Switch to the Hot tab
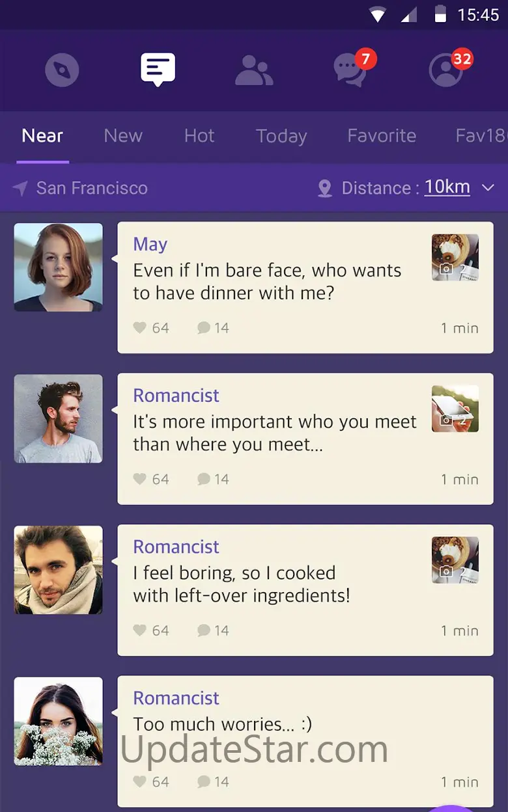Image resolution: width=508 pixels, height=812 pixels. click(x=199, y=135)
